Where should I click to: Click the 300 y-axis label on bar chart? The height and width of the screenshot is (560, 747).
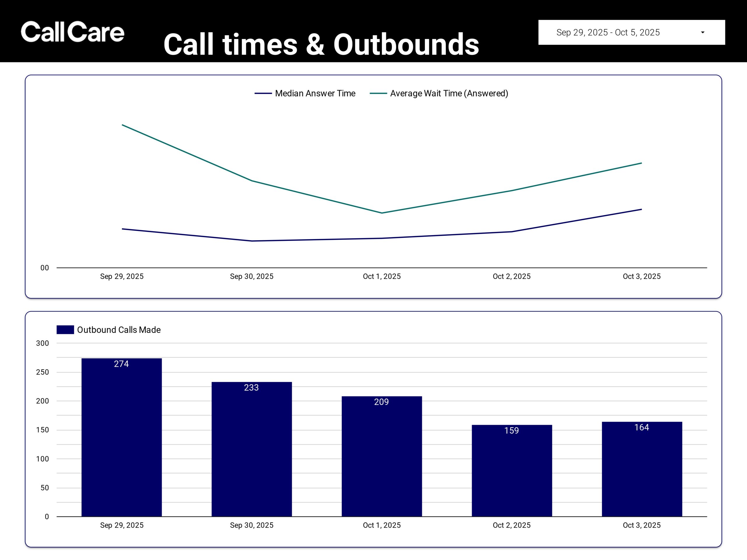(x=43, y=343)
